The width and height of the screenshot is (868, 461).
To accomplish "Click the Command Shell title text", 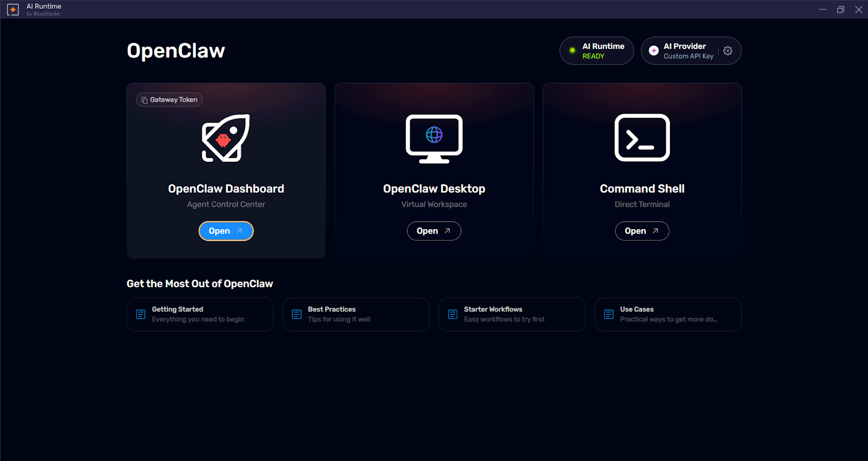I will click(x=642, y=188).
